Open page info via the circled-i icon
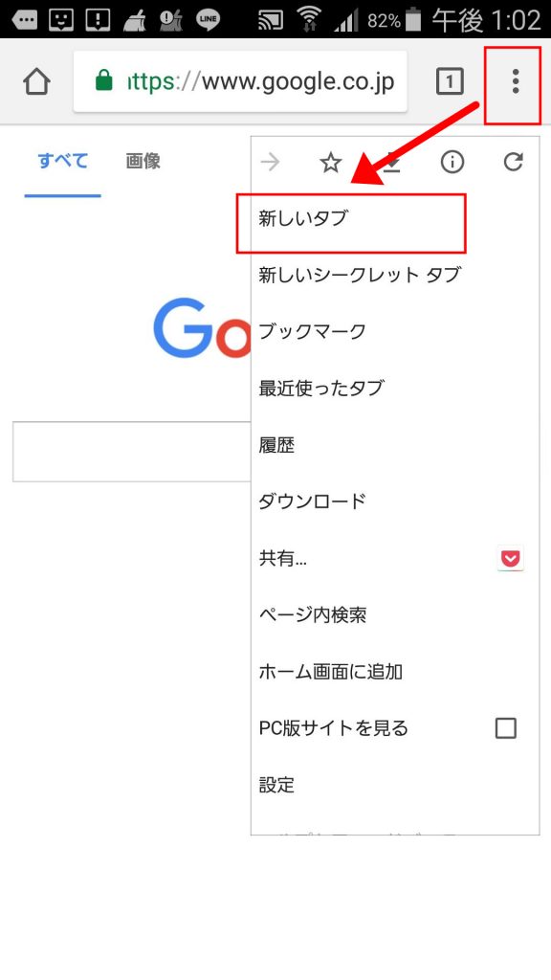Viewport: 551px width, 980px height. [452, 162]
